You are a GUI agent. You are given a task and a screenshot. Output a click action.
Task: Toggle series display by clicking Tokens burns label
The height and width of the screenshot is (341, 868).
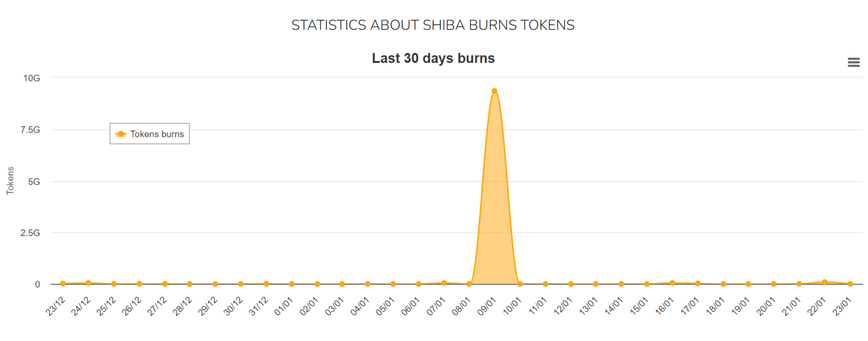pyautogui.click(x=156, y=133)
